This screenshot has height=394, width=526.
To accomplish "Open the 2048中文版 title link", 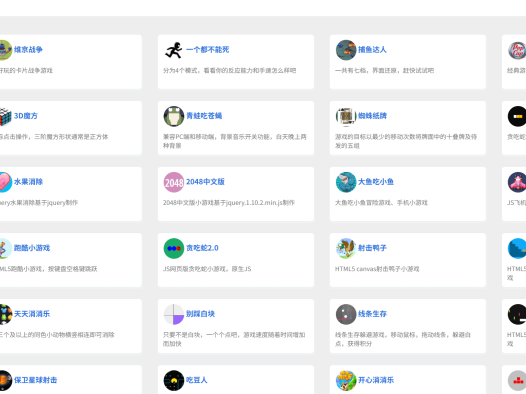I will coord(205,181).
